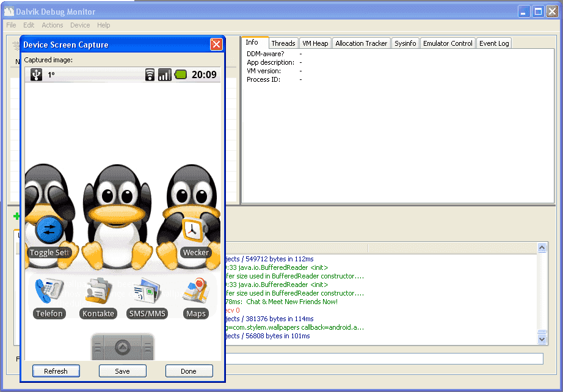563x392 pixels.
Task: Minimize the Dalvik Debug Monitor window
Action: click(x=524, y=12)
